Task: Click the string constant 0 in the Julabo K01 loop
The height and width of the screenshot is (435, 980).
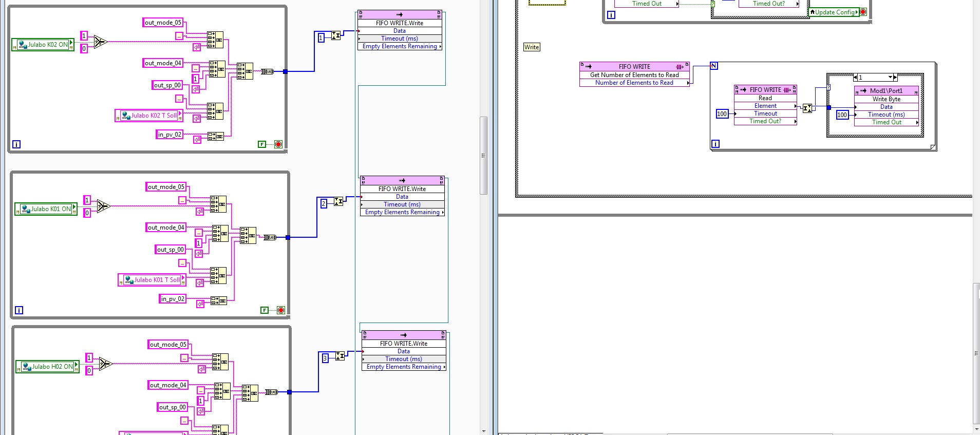Action: [x=87, y=213]
